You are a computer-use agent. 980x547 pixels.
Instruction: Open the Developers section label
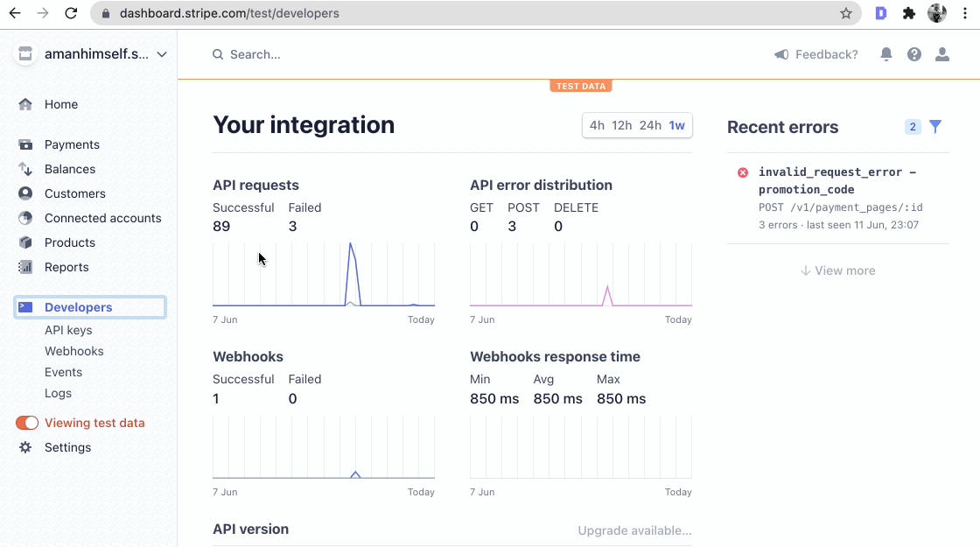click(x=78, y=307)
